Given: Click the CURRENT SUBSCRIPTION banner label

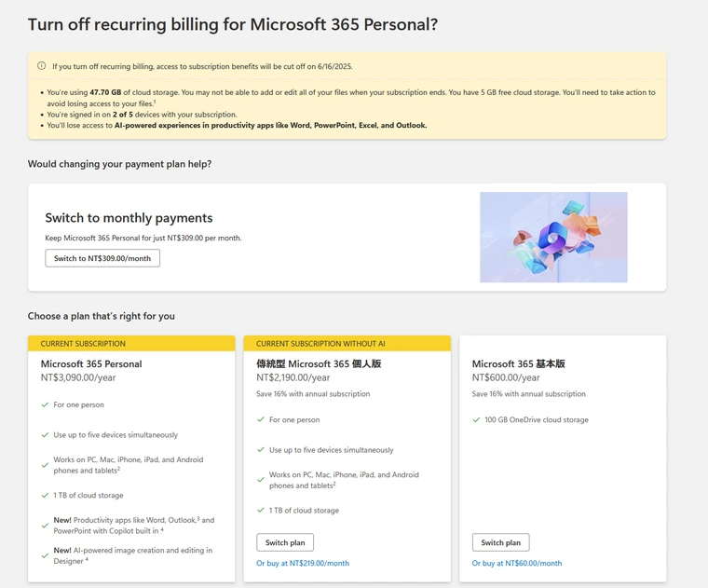Looking at the screenshot, I should pos(83,344).
